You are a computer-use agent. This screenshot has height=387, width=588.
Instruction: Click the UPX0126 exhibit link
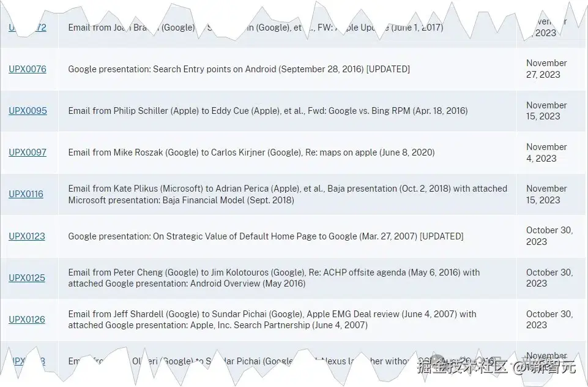pos(27,320)
